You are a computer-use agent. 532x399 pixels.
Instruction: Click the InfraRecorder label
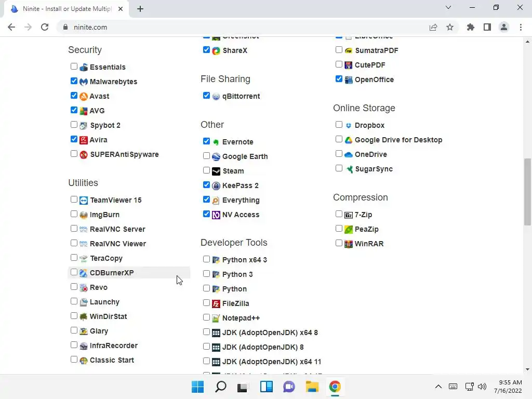(114, 345)
